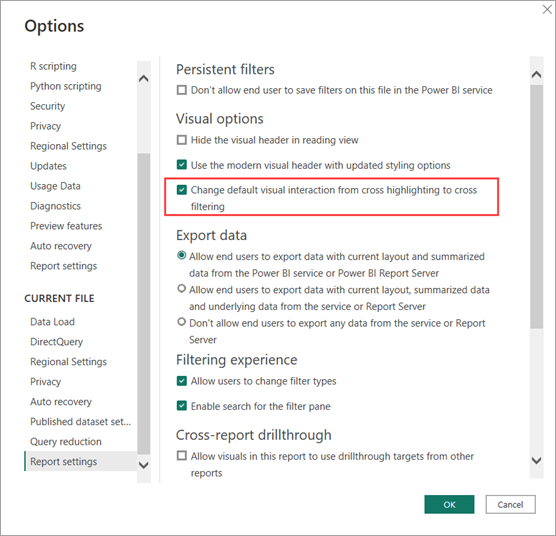Uncheck Use the modern visual header option
The image size is (556, 536).
[182, 165]
